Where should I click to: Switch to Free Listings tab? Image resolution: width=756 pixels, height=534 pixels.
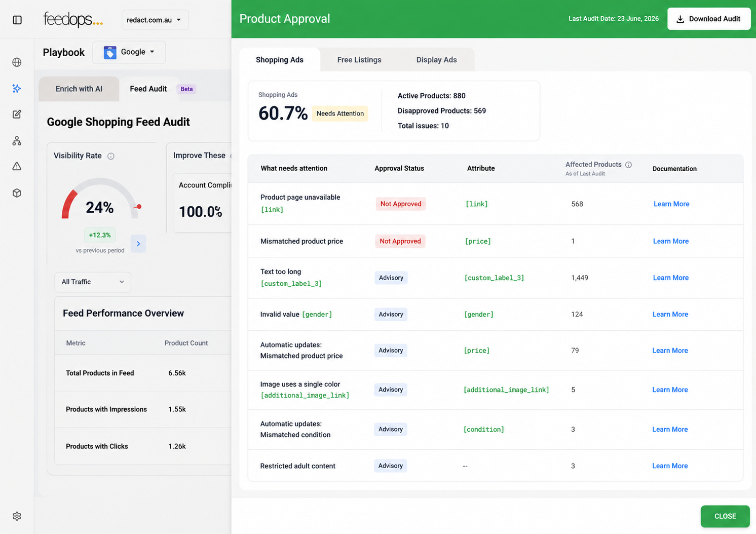pyautogui.click(x=359, y=60)
